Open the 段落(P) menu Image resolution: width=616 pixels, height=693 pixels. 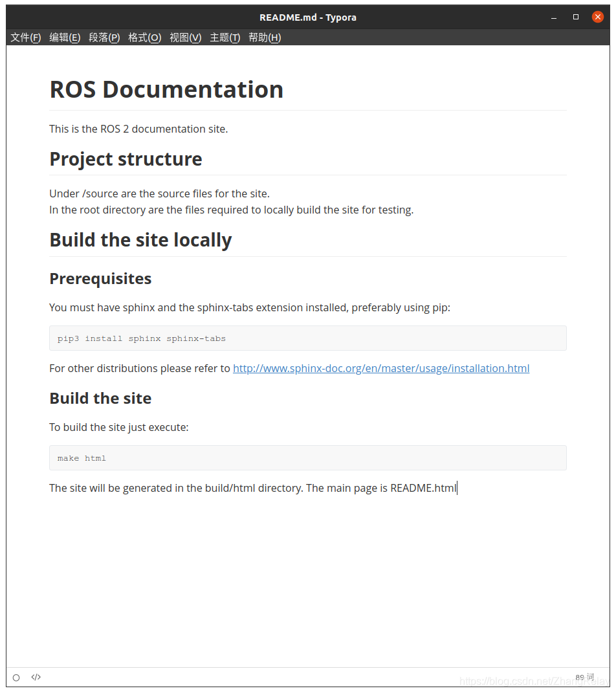click(x=104, y=38)
